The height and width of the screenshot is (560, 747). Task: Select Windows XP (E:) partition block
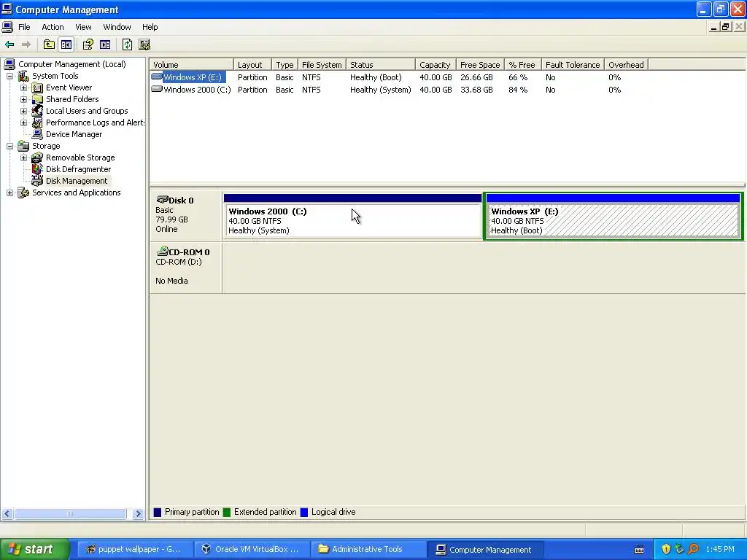pyautogui.click(x=613, y=216)
